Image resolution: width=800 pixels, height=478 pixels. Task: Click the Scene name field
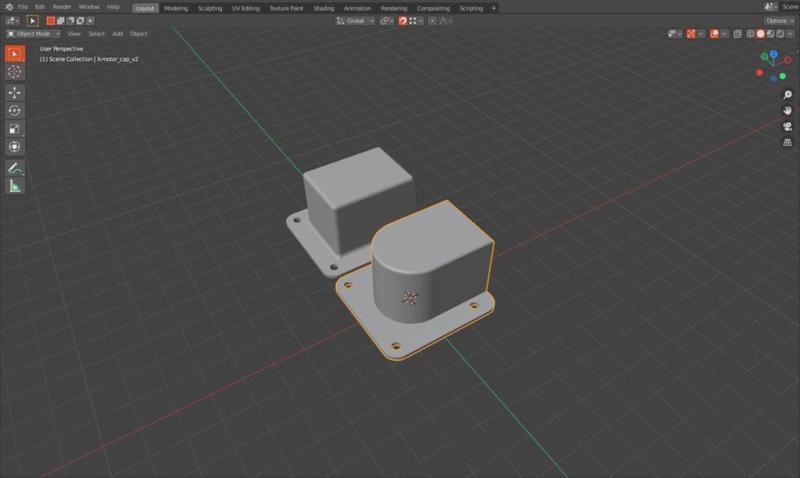[790, 7]
